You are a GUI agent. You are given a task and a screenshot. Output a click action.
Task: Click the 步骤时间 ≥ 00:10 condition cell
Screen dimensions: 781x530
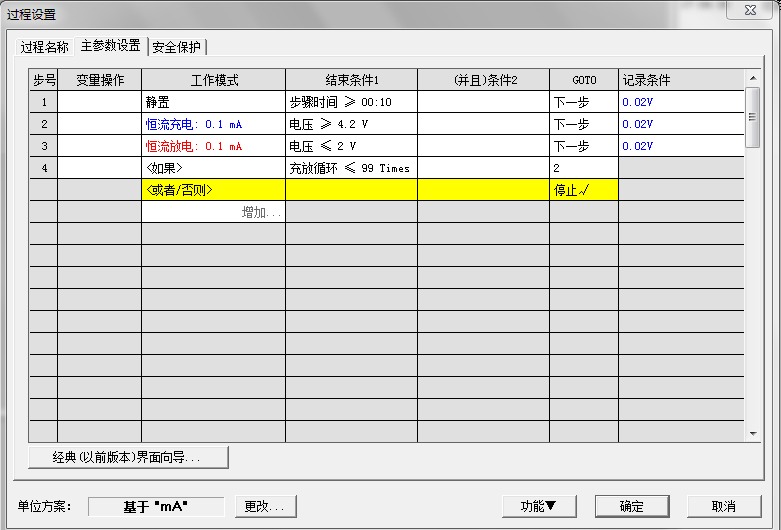[x=352, y=102]
